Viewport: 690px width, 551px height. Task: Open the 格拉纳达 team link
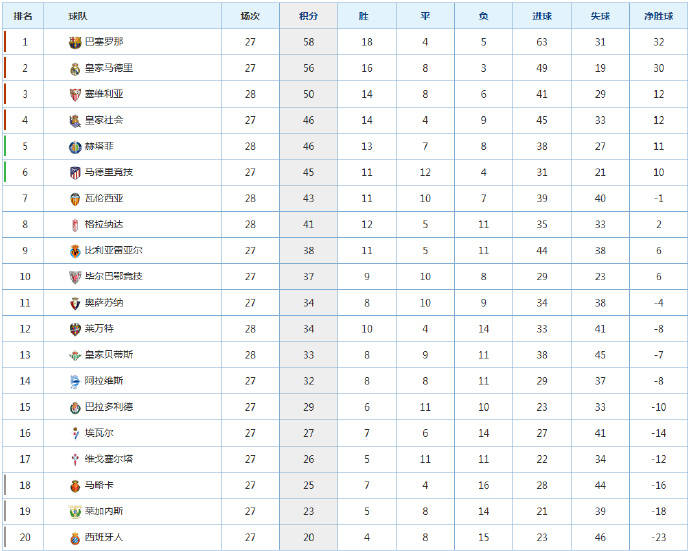pyautogui.click(x=104, y=224)
